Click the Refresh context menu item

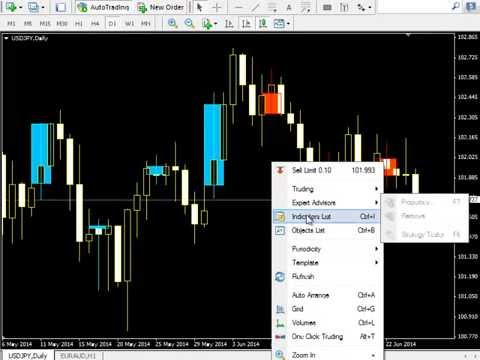[328, 276]
